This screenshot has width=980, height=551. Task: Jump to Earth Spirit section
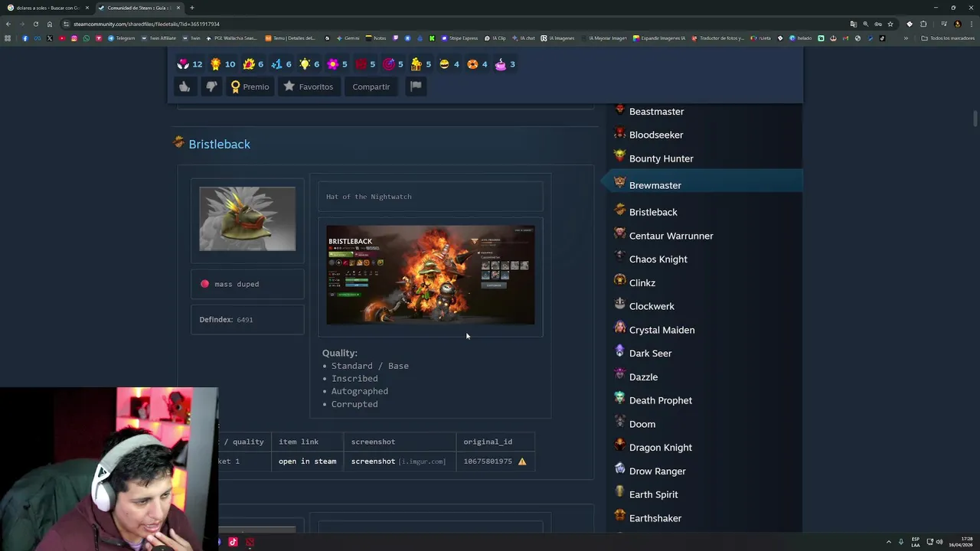click(653, 494)
